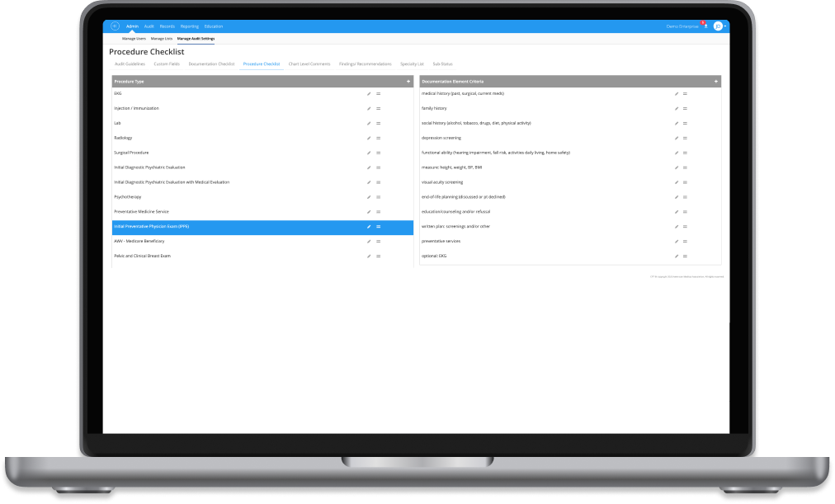
Task: Go to the Specialty List tab
Action: point(412,64)
